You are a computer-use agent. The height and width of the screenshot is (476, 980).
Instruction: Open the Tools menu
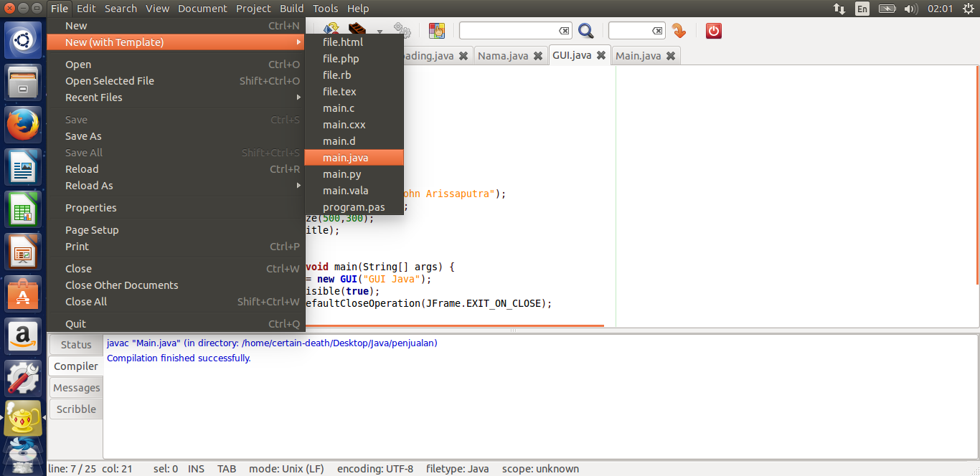[325, 9]
